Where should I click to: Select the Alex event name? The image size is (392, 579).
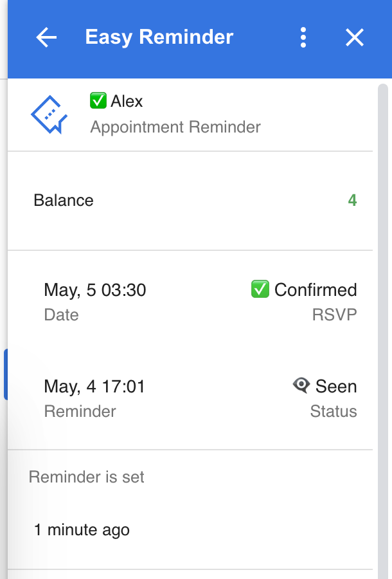click(x=127, y=101)
